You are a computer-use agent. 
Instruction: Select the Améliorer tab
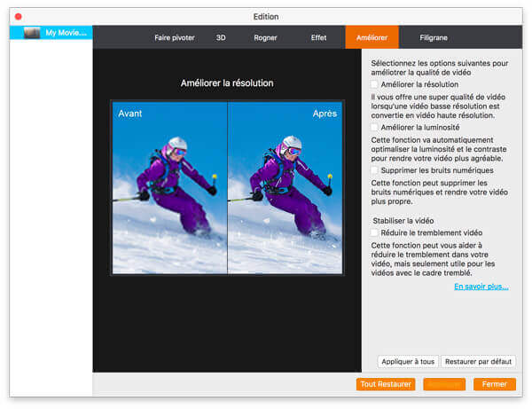[371, 38]
